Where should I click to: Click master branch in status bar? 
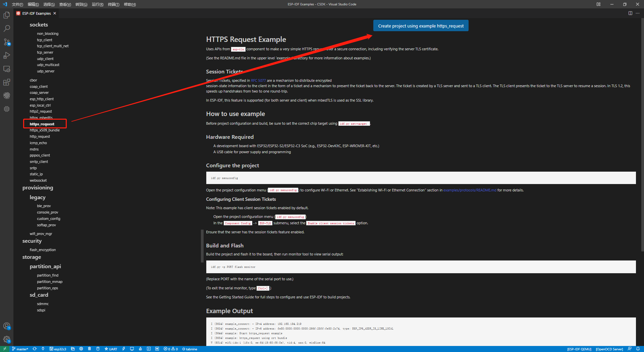(20, 349)
